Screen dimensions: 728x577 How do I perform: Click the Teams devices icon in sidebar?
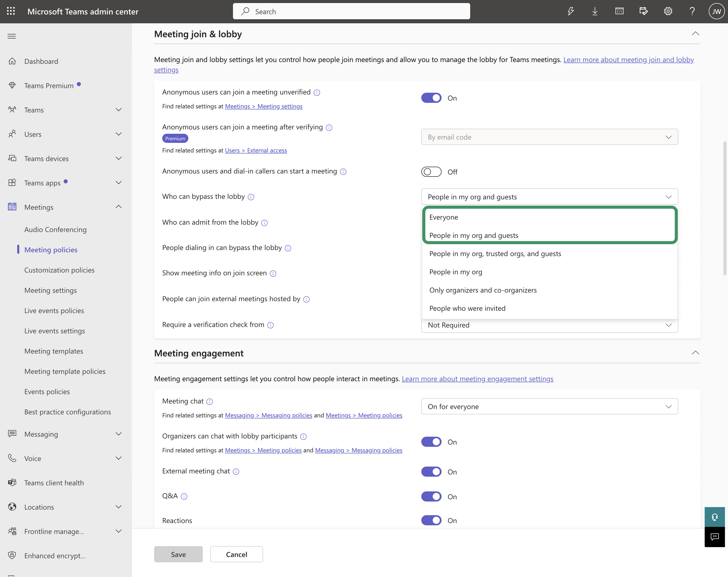coord(12,158)
